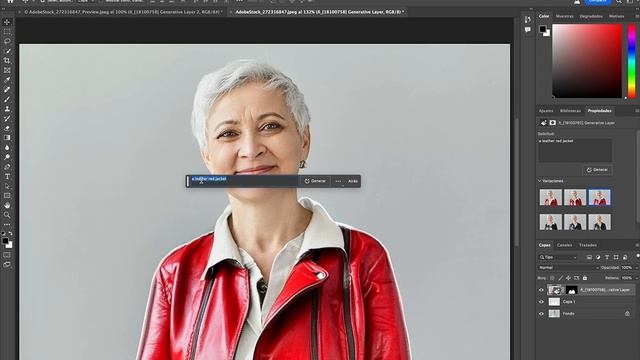Toggle the layer filter on/off switch
This screenshot has height=360, width=640.
pyautogui.click(x=638, y=256)
